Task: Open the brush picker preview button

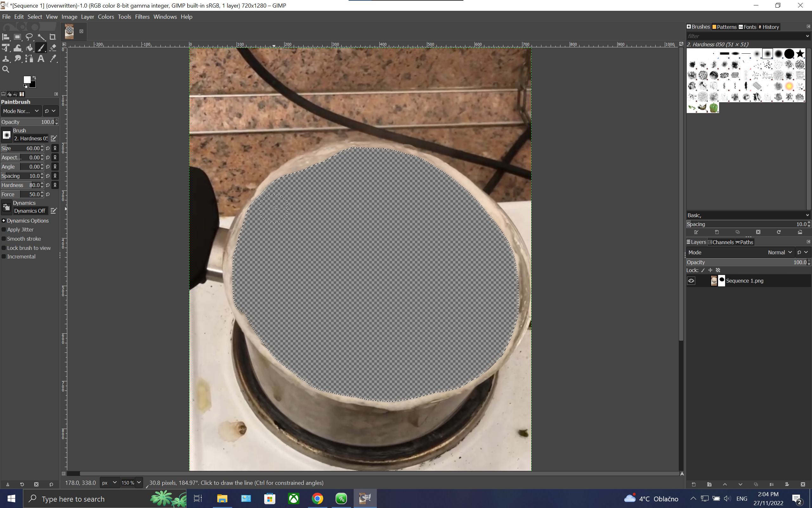Action: (6, 135)
